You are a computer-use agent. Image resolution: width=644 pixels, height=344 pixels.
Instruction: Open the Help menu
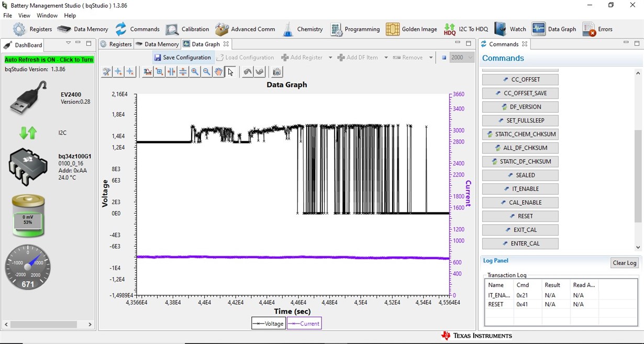pos(70,16)
